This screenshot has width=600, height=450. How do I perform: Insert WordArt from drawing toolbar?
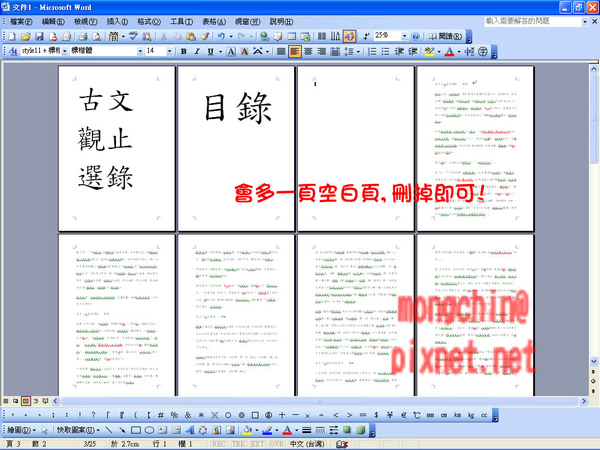189,430
